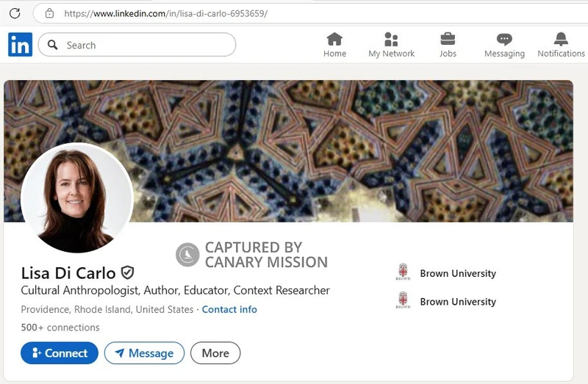Viewport: 588px width, 384px height.
Task: Click the LinkedIn logo icon
Action: [21, 45]
